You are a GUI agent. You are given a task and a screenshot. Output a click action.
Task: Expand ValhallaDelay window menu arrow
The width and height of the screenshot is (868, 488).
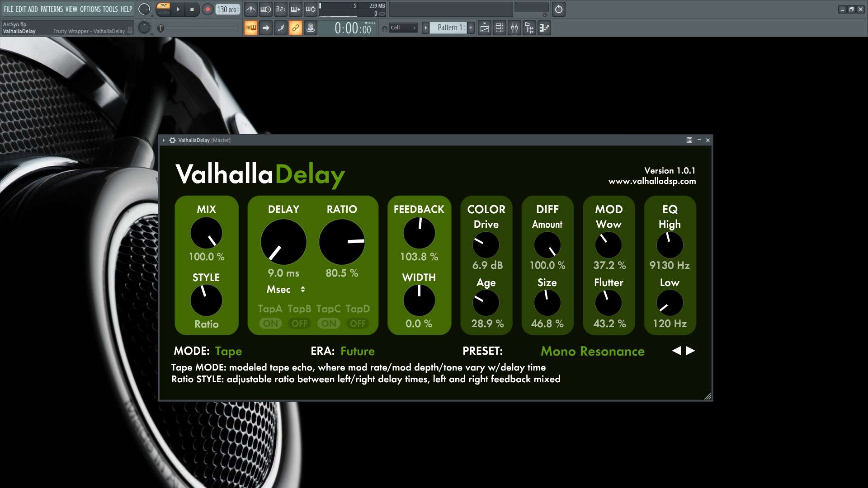coord(164,140)
